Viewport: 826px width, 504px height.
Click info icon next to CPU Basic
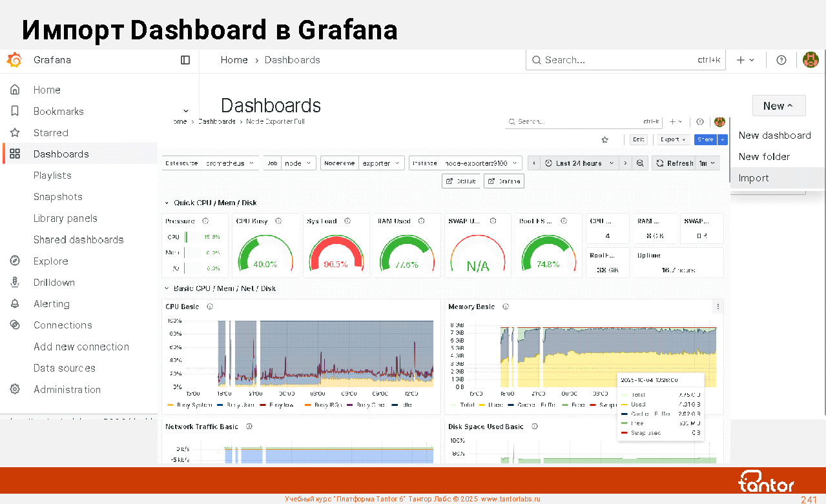click(x=210, y=307)
